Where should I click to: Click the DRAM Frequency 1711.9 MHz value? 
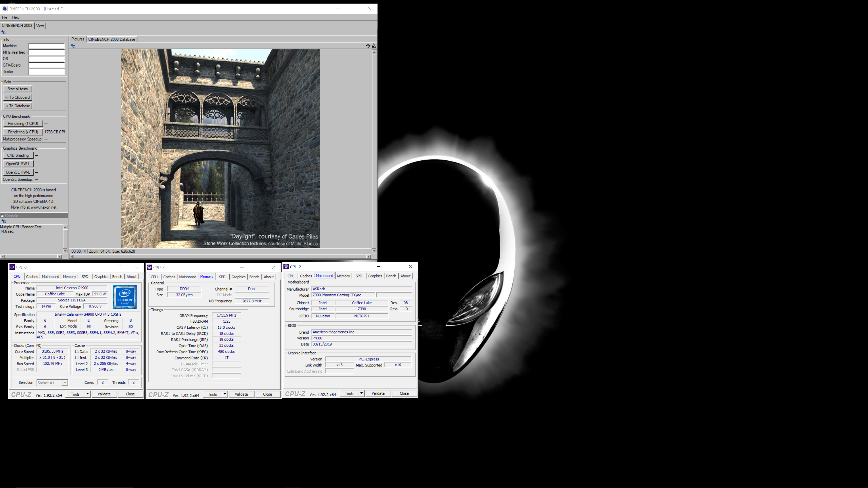pyautogui.click(x=226, y=316)
